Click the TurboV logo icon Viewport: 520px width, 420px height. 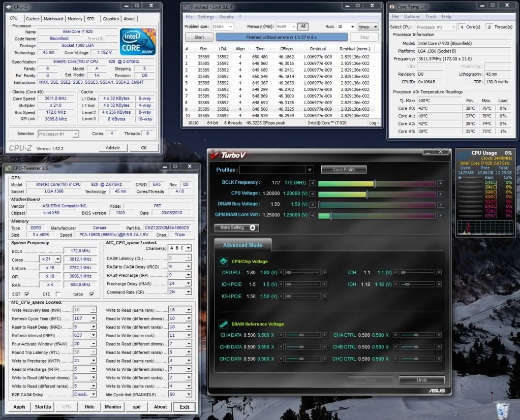click(215, 155)
